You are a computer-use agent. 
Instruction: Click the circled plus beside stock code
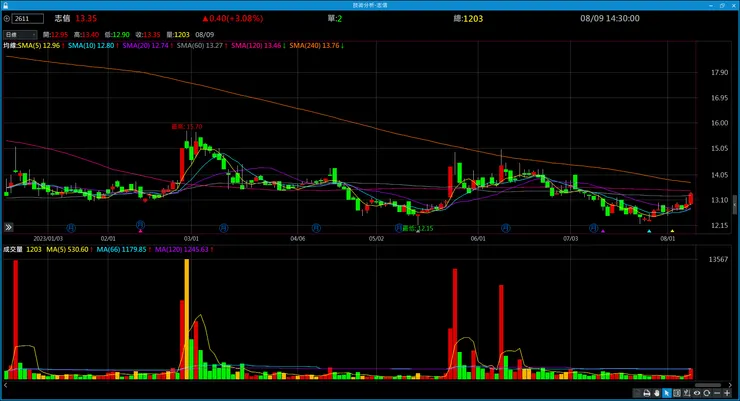[7, 19]
